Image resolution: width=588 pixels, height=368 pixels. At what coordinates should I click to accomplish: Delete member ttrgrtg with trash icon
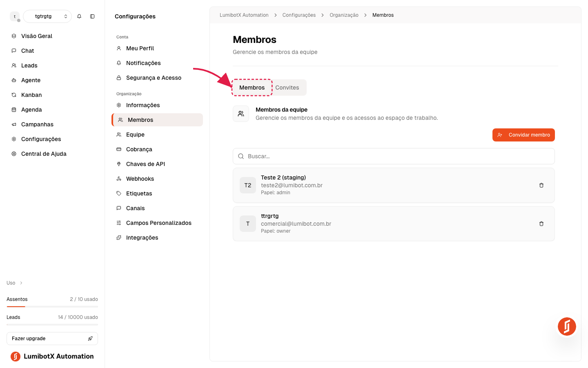pos(541,224)
